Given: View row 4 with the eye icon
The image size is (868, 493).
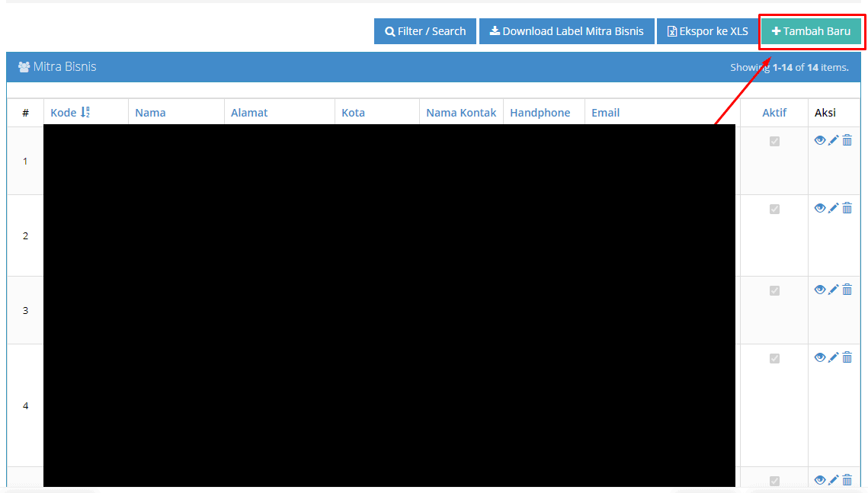Looking at the screenshot, I should click(820, 357).
